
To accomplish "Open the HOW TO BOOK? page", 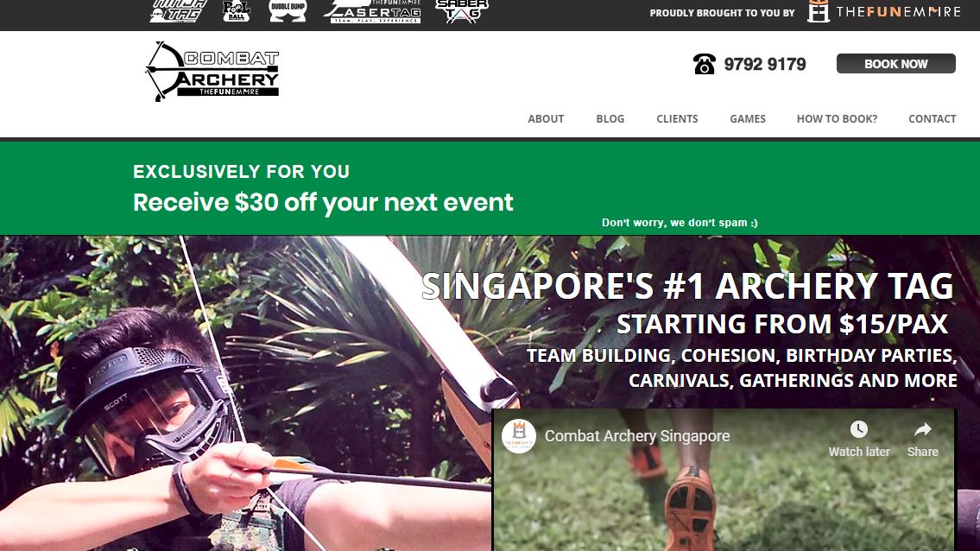I will click(837, 119).
